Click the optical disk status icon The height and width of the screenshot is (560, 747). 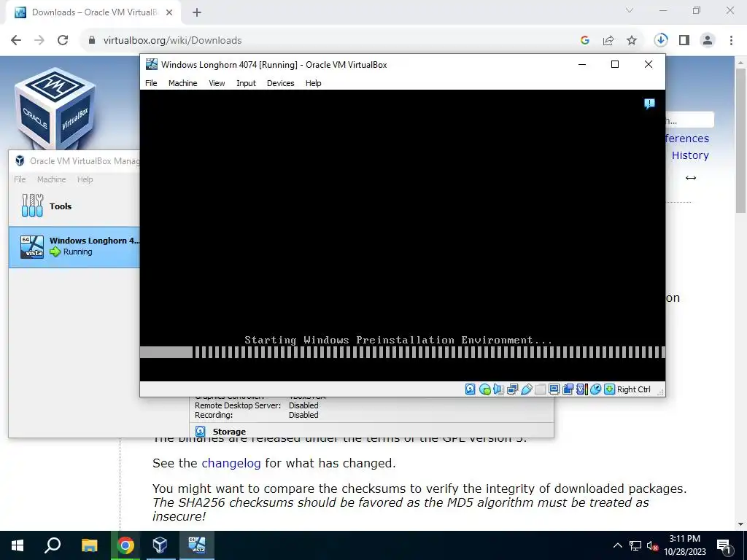484,389
